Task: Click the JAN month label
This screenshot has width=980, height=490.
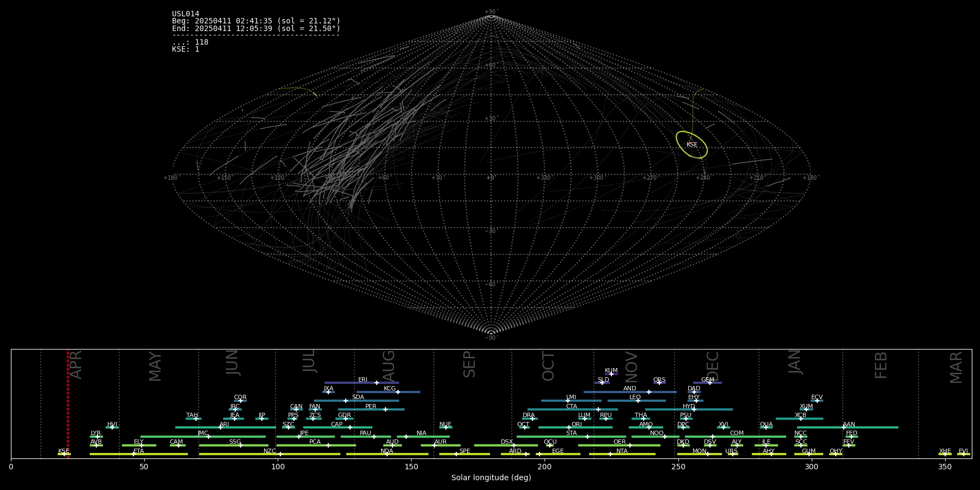Action: [795, 362]
